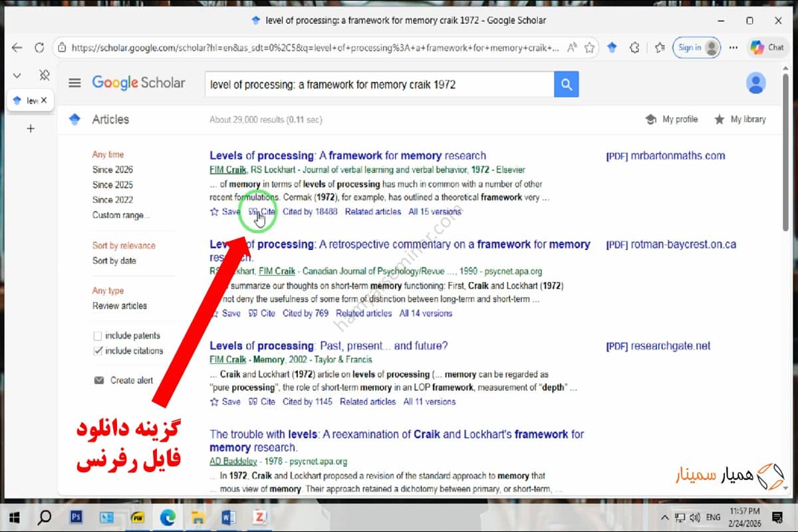Open title The trouble with levels reexamination

click(396, 441)
